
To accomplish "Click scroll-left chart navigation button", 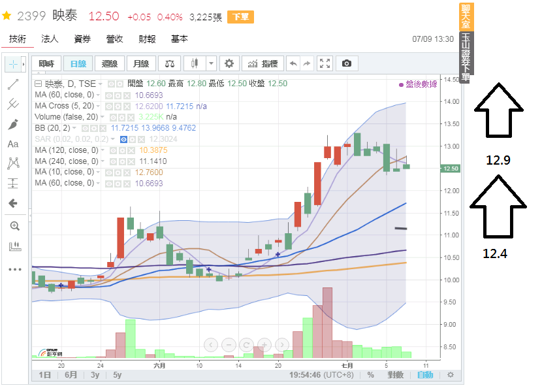I will pos(211,344).
